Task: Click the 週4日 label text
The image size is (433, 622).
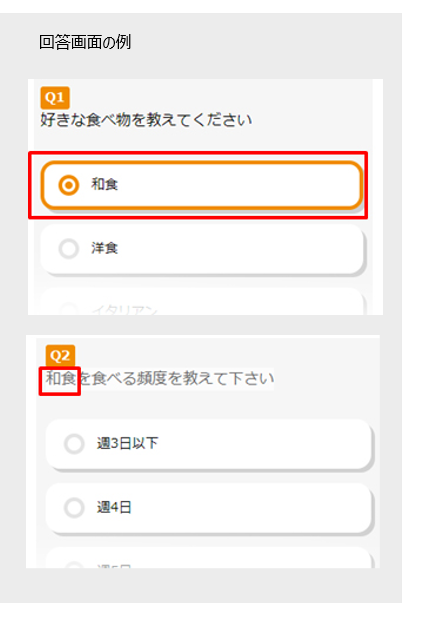Action: click(114, 507)
